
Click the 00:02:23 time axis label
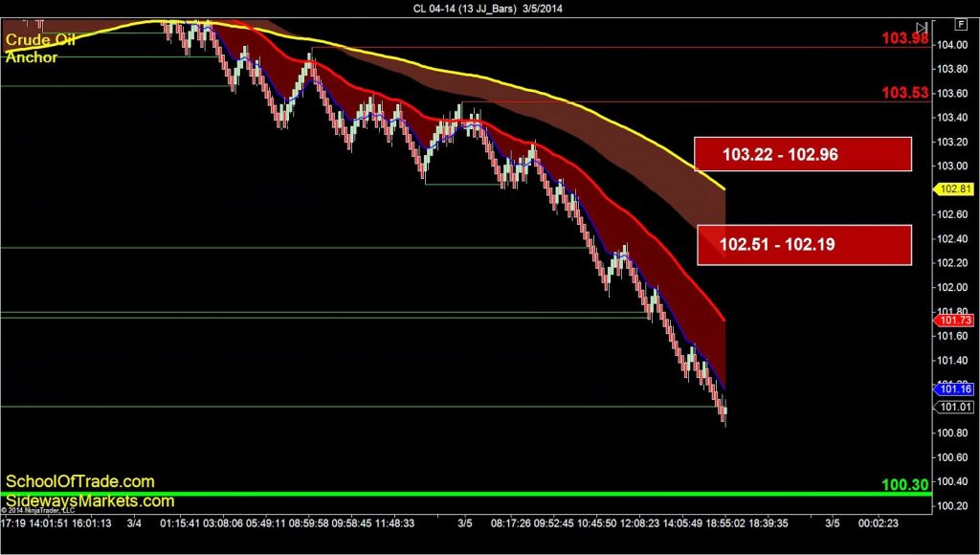(880, 522)
